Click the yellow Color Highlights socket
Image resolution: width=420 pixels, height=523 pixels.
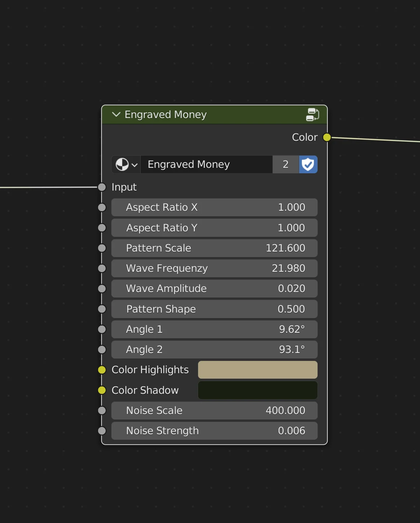[102, 370]
